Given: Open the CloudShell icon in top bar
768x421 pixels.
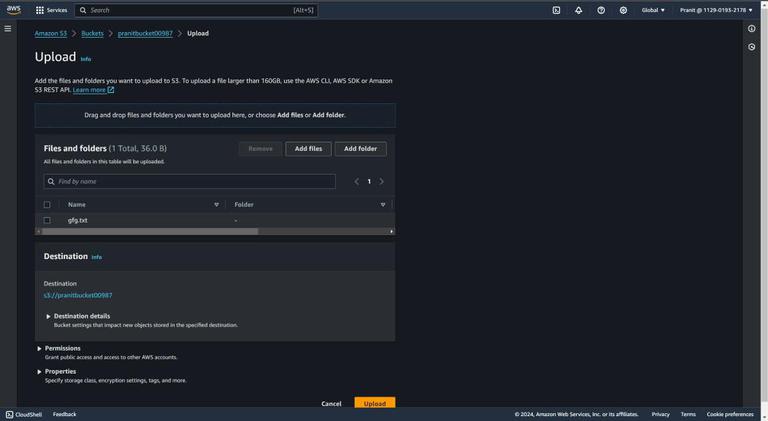Looking at the screenshot, I should coord(556,10).
